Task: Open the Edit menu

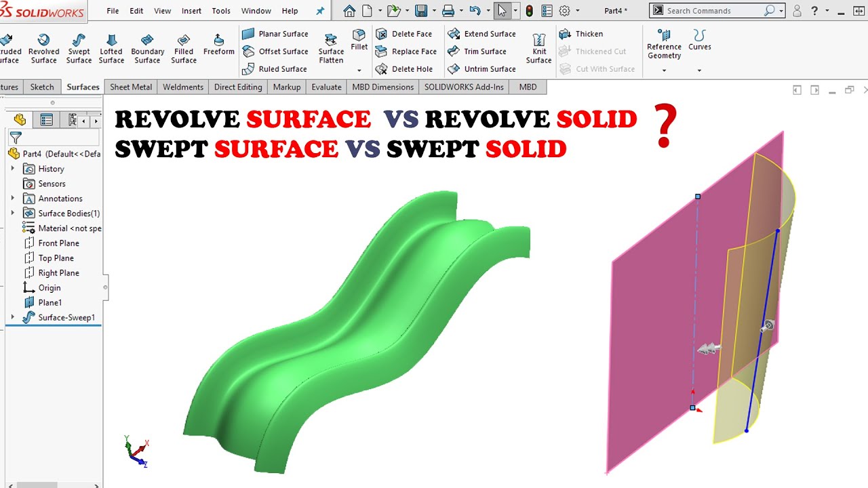Action: tap(136, 11)
